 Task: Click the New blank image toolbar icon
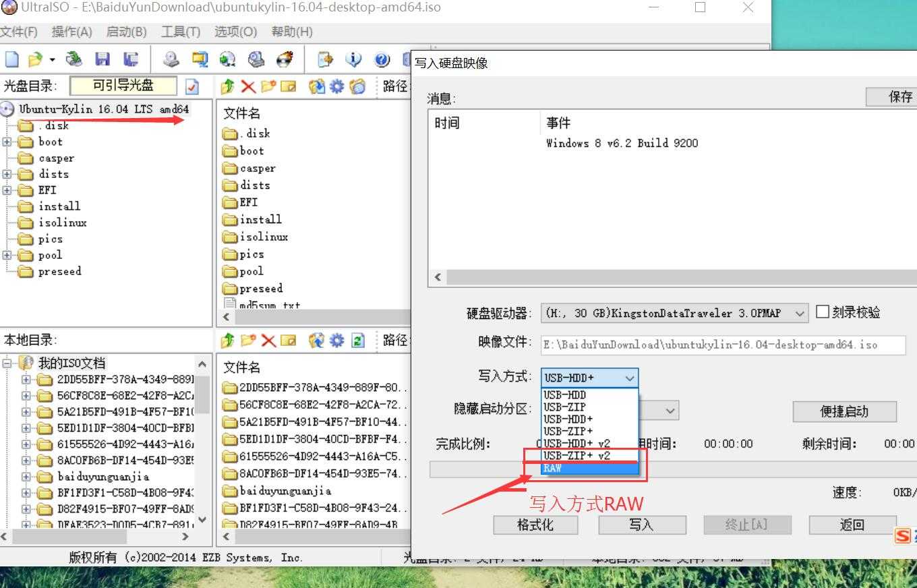12,59
